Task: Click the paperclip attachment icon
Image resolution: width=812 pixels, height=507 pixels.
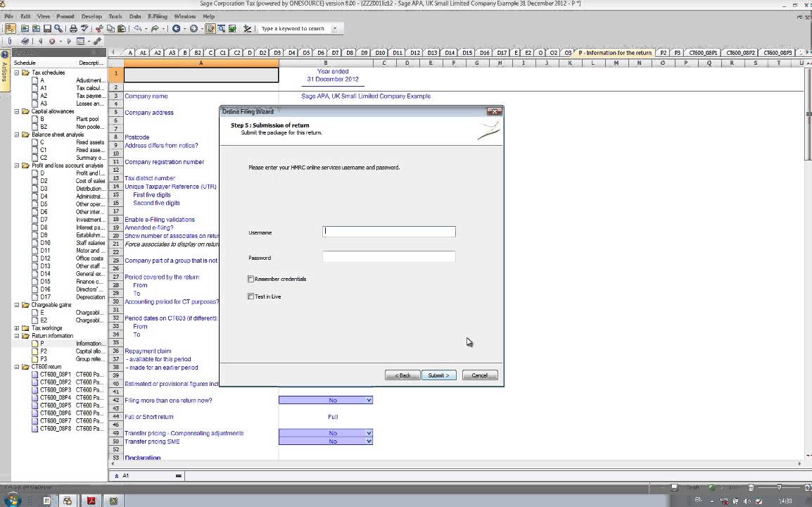Action: 9,41
